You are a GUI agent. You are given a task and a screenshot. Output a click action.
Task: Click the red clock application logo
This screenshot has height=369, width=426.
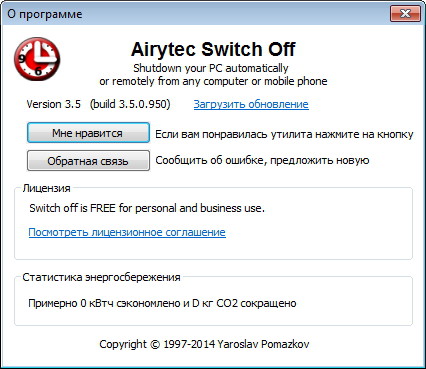[37, 59]
